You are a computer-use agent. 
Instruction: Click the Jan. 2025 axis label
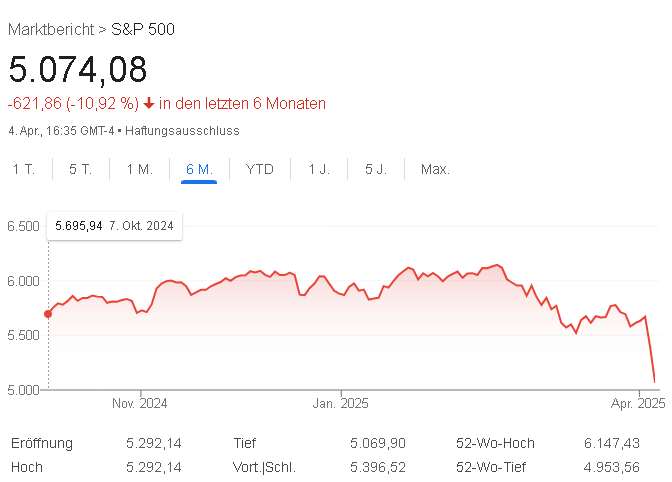341,404
